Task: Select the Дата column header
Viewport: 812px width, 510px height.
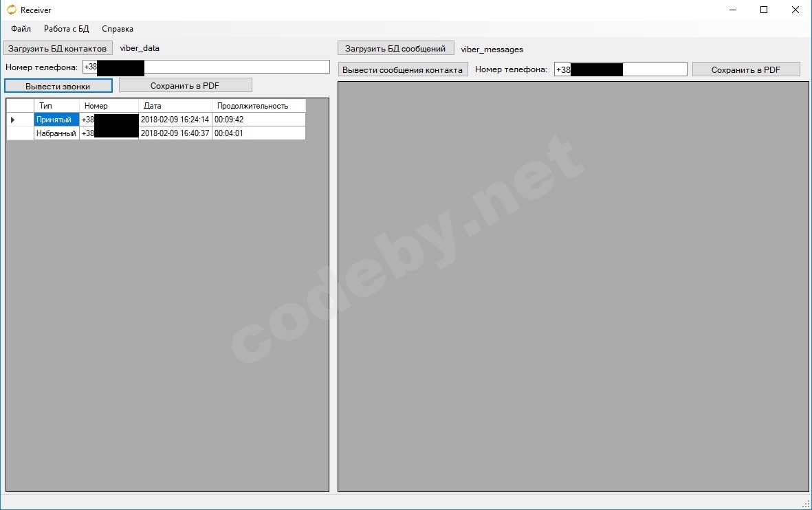Action: (175, 106)
